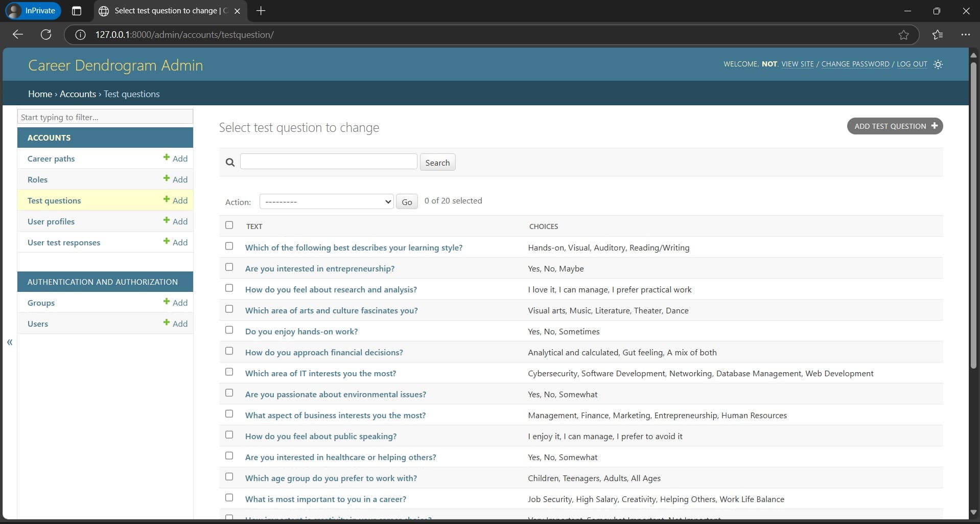Viewport: 980px width, 524px height.
Task: Open the CHANGE PASSWORD link
Action: coord(855,64)
